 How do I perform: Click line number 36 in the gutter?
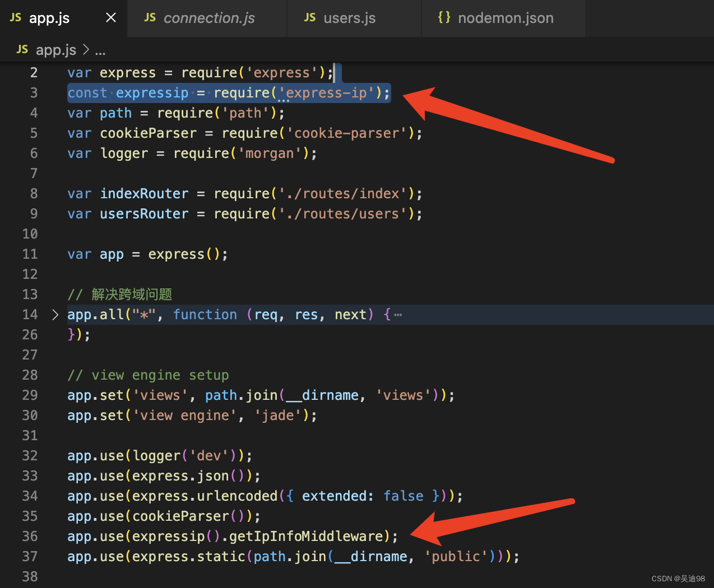tap(30, 536)
